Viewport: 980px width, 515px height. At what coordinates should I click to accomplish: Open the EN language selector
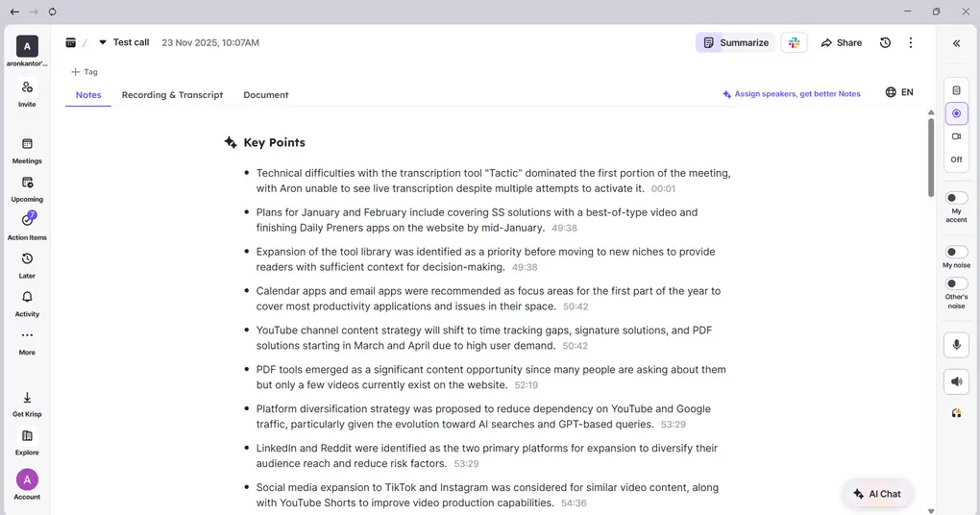pyautogui.click(x=899, y=92)
